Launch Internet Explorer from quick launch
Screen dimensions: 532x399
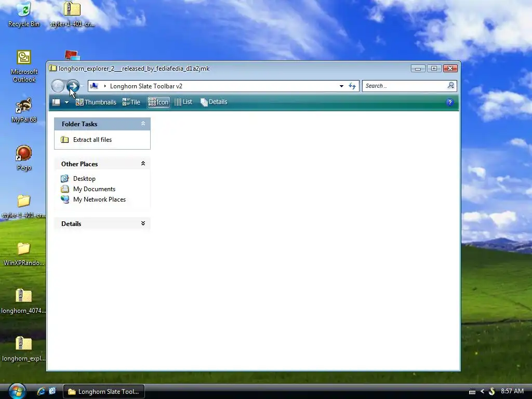click(41, 391)
